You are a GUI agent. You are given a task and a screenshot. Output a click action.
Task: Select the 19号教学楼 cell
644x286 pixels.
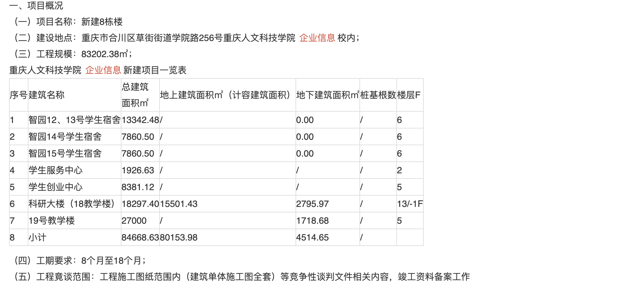pyautogui.click(x=52, y=221)
